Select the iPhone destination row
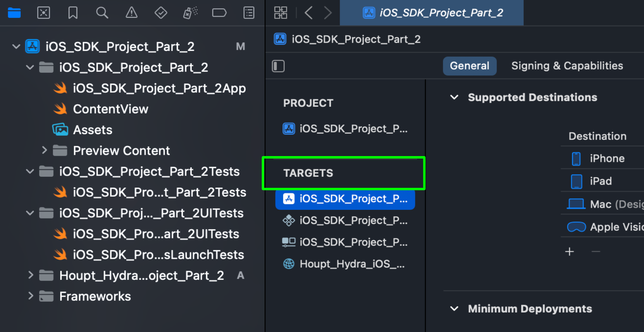The height and width of the screenshot is (332, 644). (602, 159)
